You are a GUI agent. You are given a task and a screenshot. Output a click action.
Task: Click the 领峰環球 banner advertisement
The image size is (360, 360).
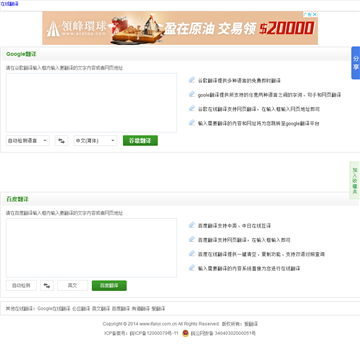(180, 28)
